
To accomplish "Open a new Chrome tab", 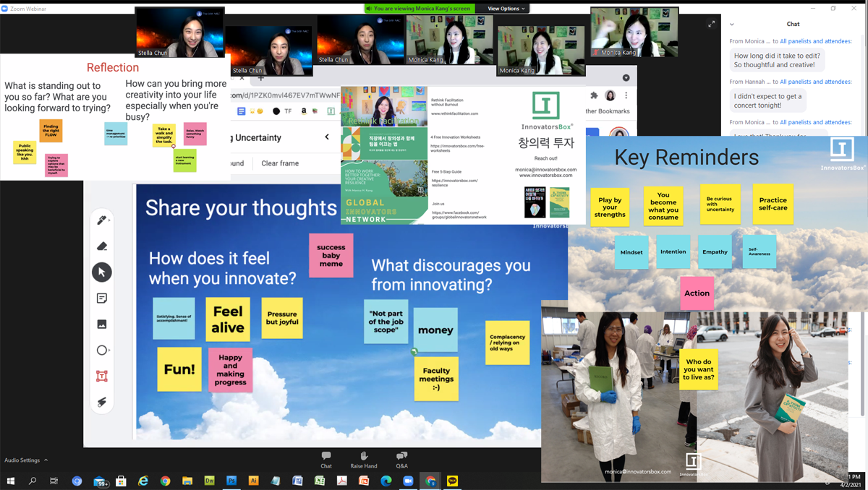I will (x=261, y=77).
